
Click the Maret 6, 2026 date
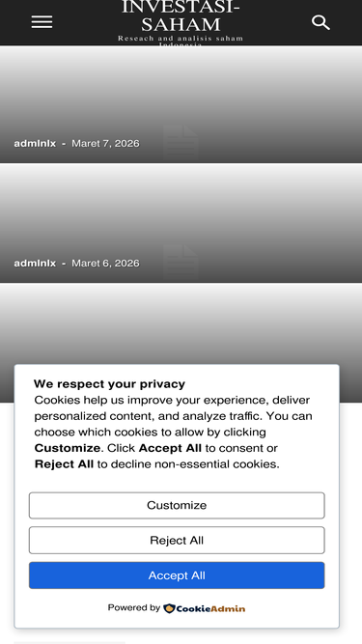click(x=105, y=263)
